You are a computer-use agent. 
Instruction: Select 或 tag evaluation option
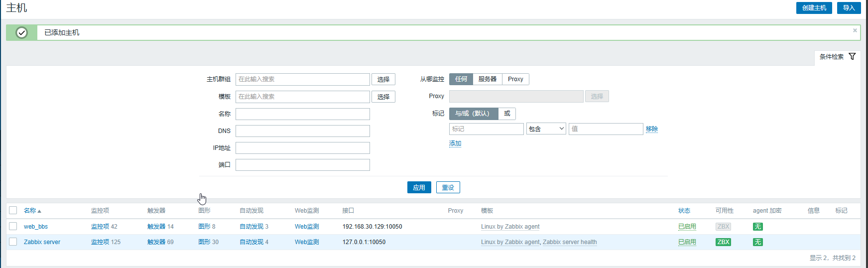[x=507, y=114]
